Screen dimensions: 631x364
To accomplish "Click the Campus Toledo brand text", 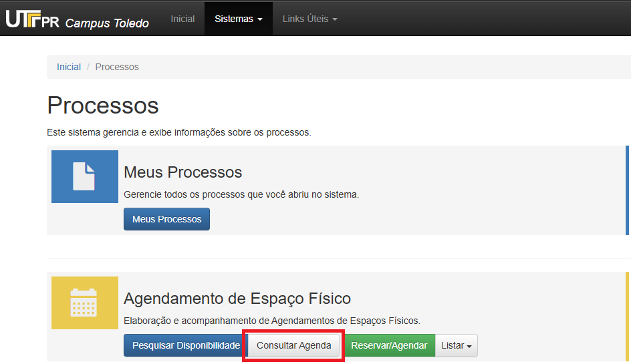I will click(107, 23).
